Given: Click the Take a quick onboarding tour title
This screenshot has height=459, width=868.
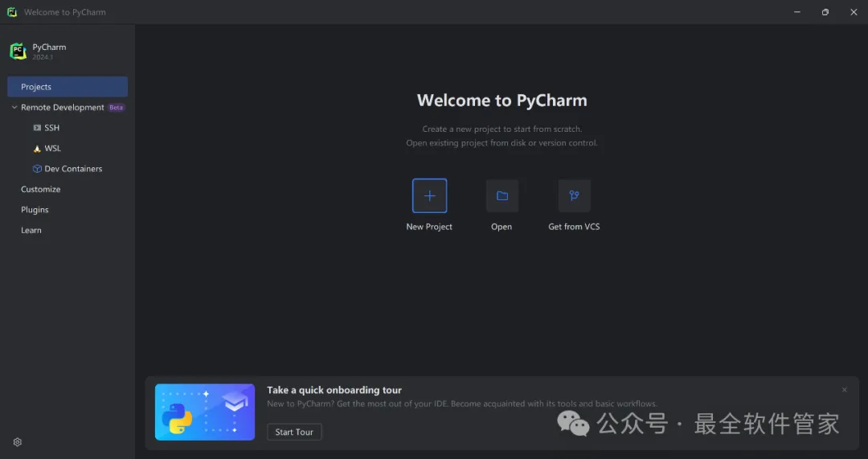Looking at the screenshot, I should pos(334,390).
